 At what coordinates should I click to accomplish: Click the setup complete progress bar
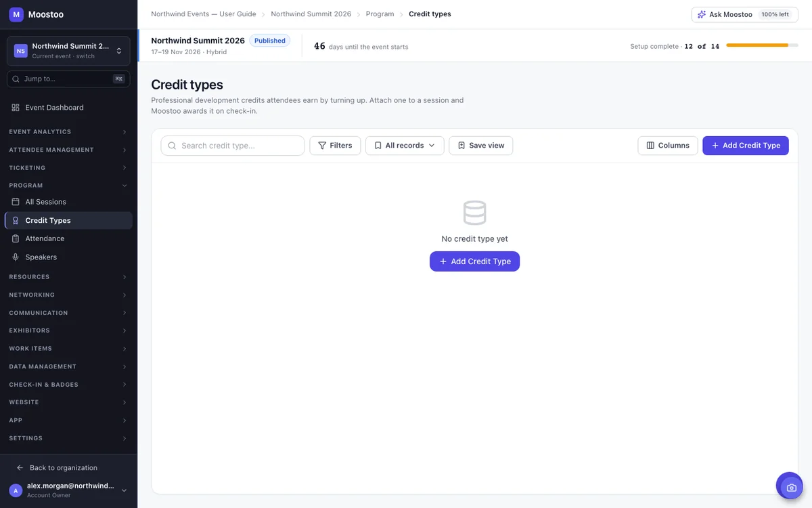click(762, 45)
